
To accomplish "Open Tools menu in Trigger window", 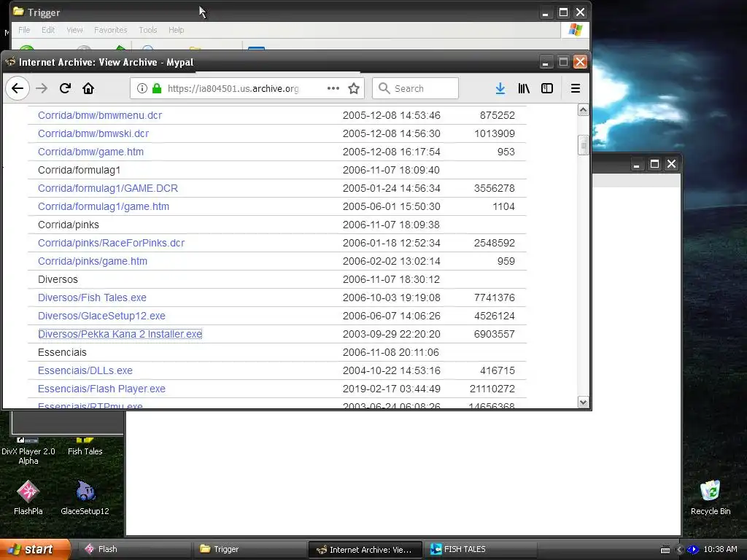I will pos(147,30).
